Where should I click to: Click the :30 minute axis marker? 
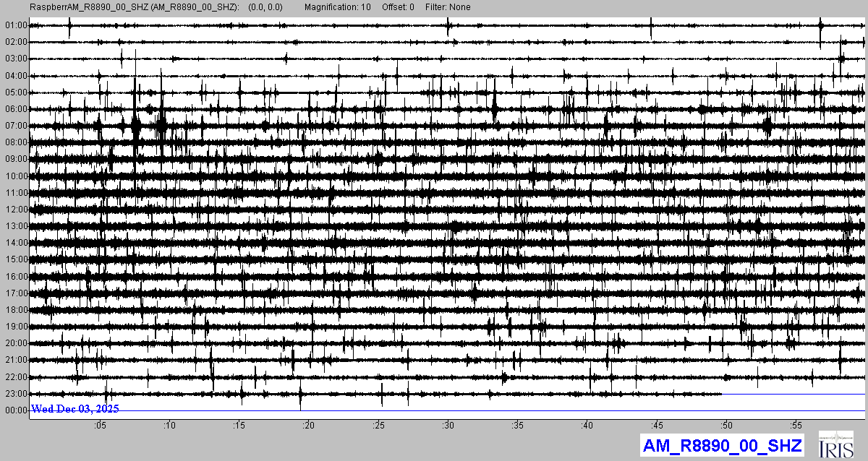click(448, 426)
